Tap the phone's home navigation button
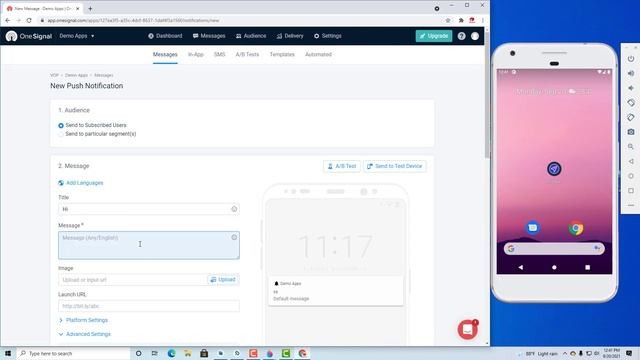Viewport: 640px width, 360px height. tap(554, 267)
